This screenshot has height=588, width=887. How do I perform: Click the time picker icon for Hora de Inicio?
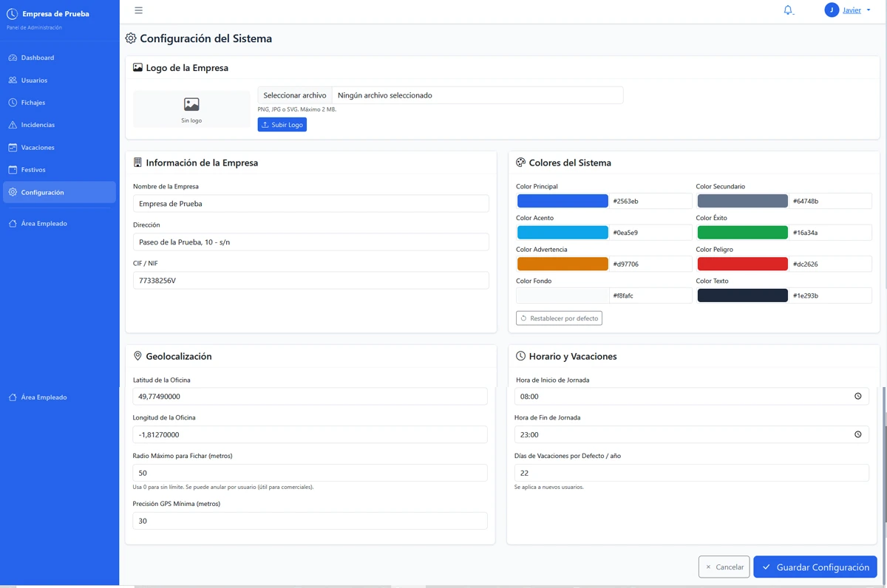click(x=858, y=397)
